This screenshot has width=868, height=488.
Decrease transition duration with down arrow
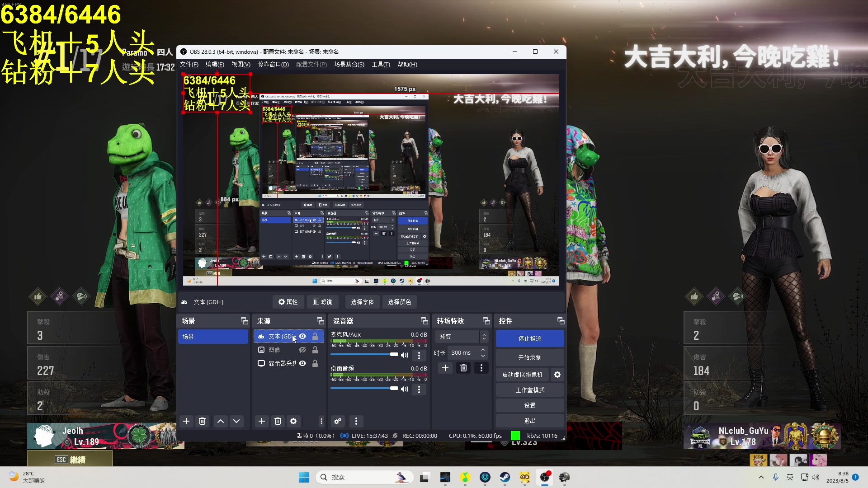point(483,356)
